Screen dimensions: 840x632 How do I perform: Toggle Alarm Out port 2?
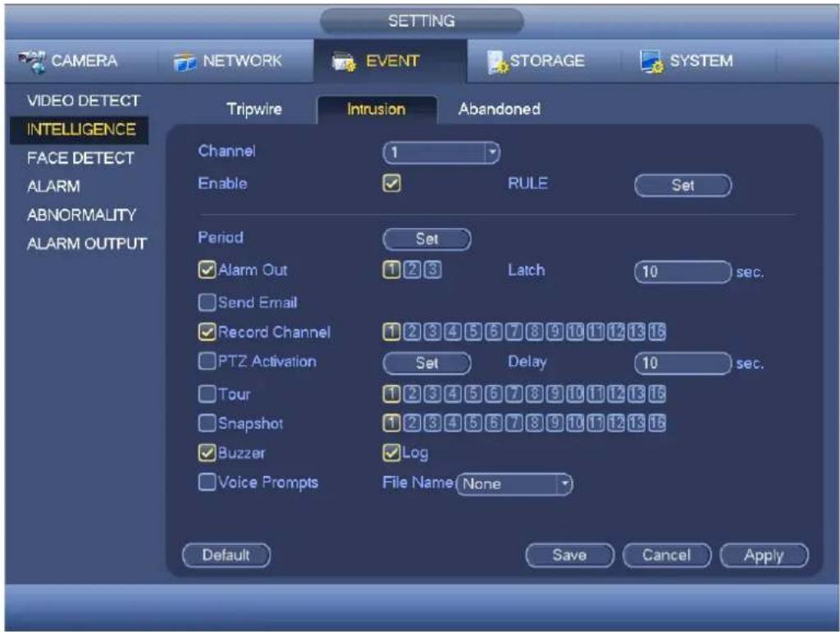tap(412, 270)
